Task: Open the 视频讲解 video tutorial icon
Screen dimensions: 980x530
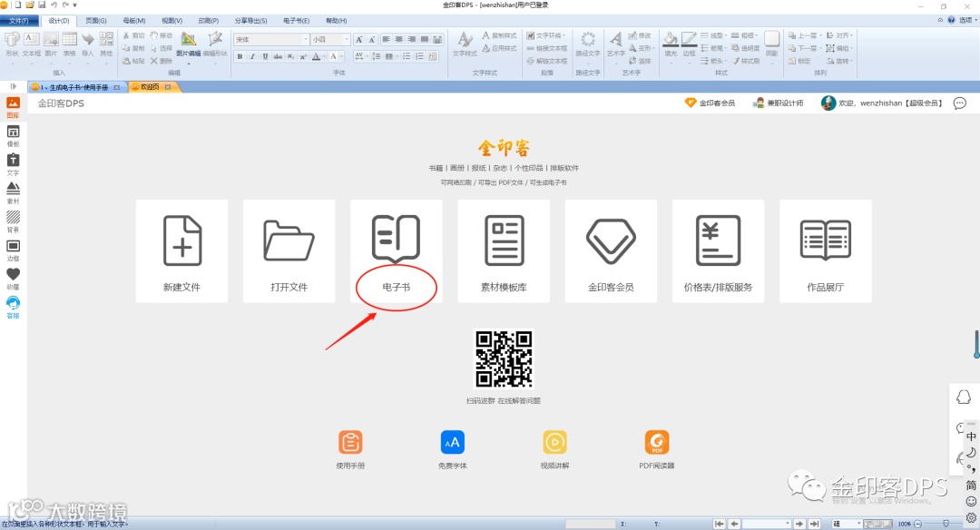Action: pyautogui.click(x=555, y=448)
